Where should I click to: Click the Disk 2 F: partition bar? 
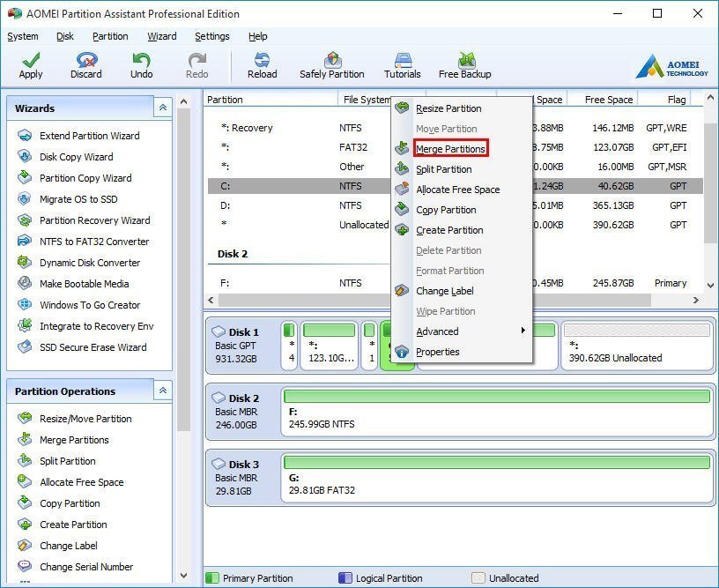pyautogui.click(x=497, y=410)
